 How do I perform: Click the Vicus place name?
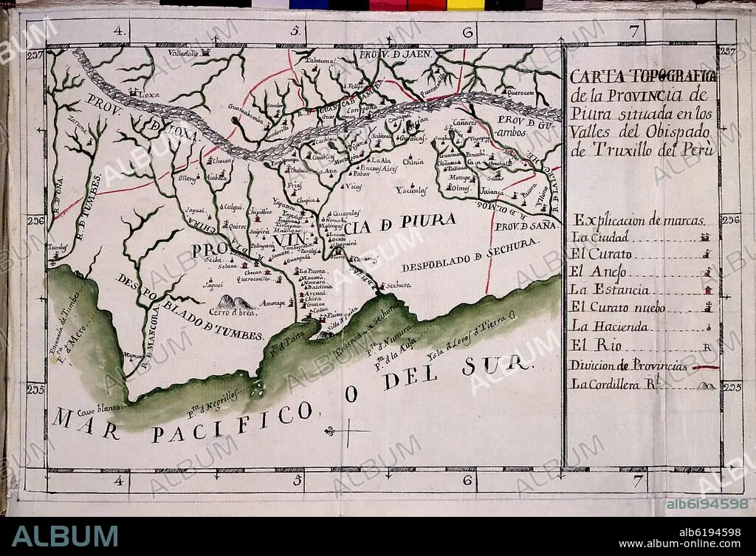(x=354, y=186)
